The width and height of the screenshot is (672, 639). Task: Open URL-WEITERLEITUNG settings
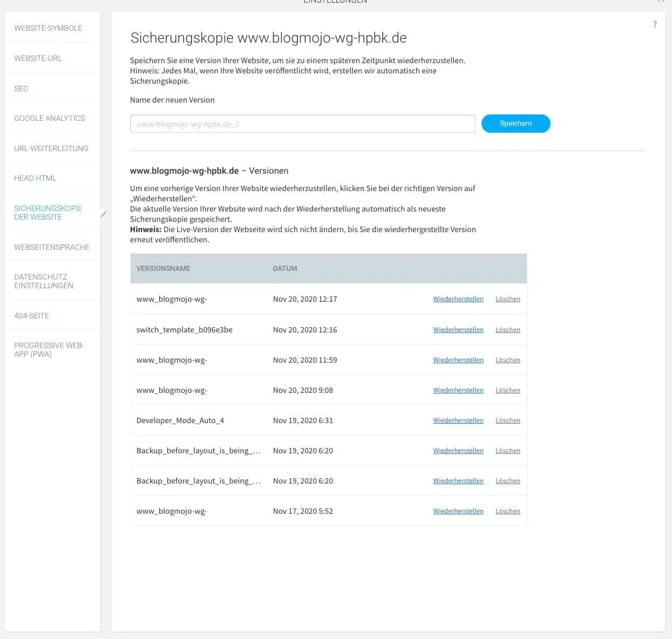point(51,148)
